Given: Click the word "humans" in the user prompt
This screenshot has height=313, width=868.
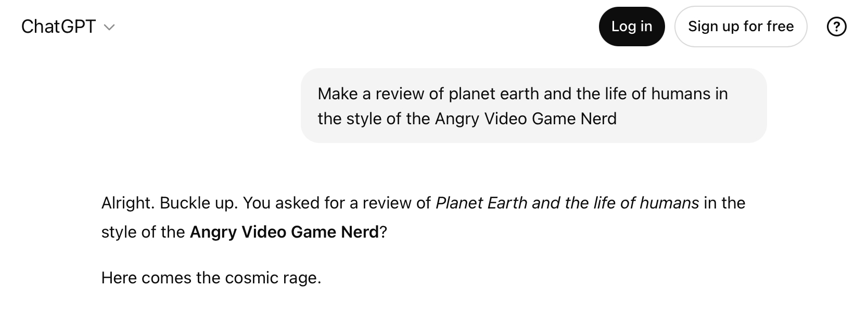Looking at the screenshot, I should click(x=681, y=94).
